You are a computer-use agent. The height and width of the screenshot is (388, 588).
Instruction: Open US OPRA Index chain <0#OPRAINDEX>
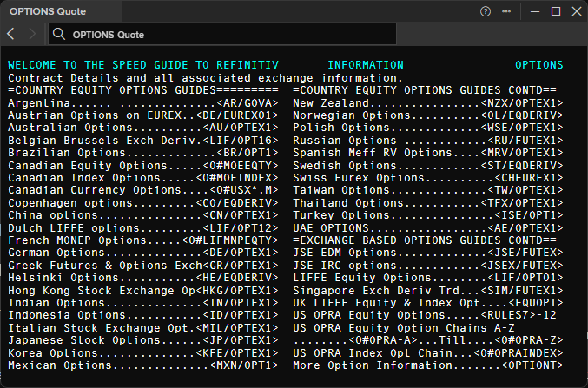click(519, 353)
